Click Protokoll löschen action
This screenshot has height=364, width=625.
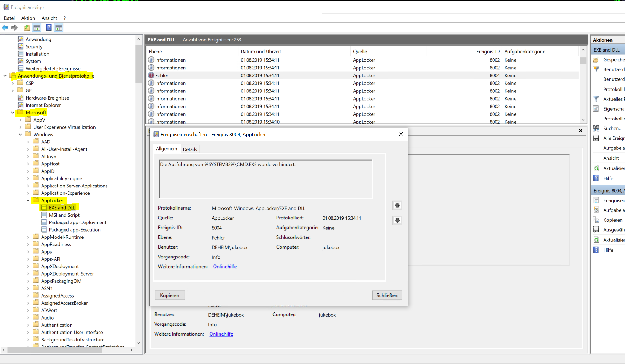pyautogui.click(x=614, y=119)
